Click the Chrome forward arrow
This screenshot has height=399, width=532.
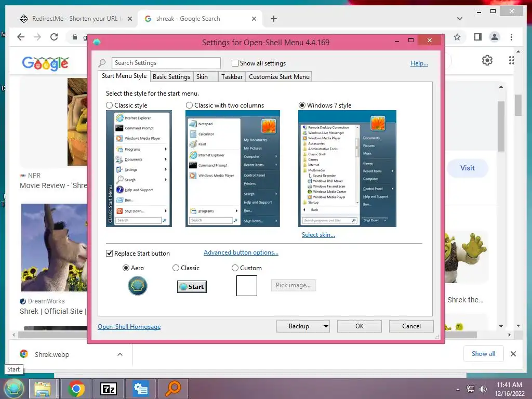click(37, 37)
